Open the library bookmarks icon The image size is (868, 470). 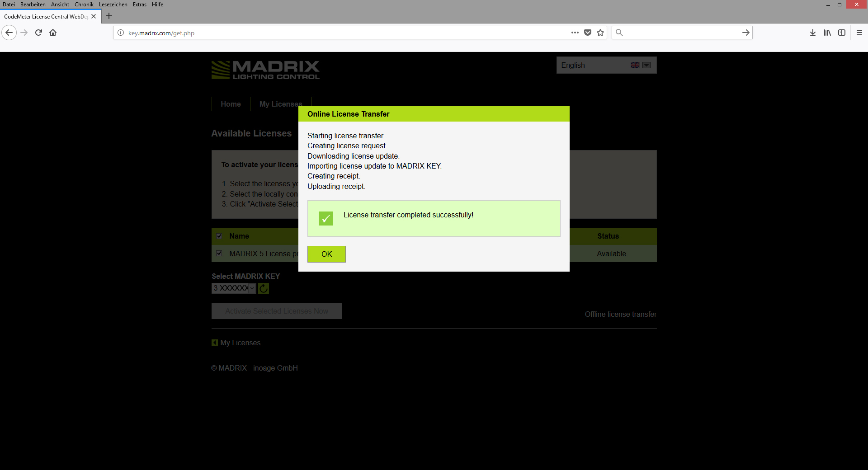[827, 33]
